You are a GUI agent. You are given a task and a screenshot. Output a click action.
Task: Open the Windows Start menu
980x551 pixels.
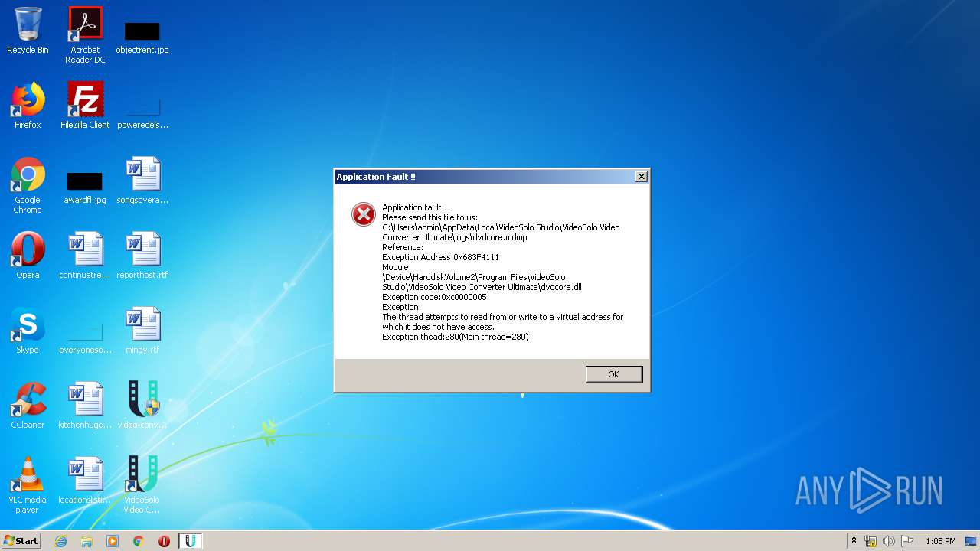tap(21, 540)
